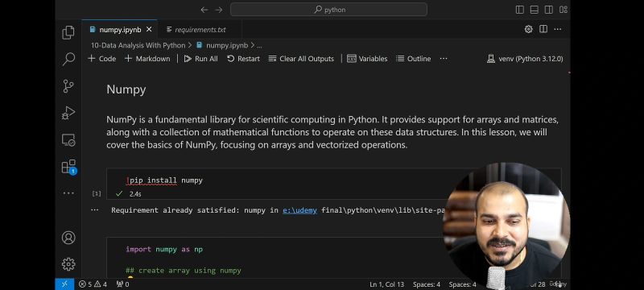Image resolution: width=644 pixels, height=290 pixels.
Task: Toggle the bottom panel layout icon
Action: [x=534, y=10]
